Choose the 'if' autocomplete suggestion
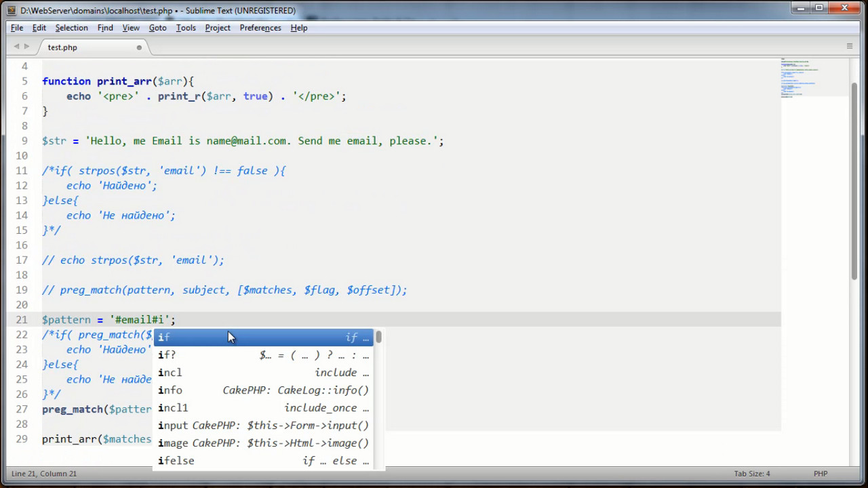Viewport: 868px width, 488px height. click(264, 337)
